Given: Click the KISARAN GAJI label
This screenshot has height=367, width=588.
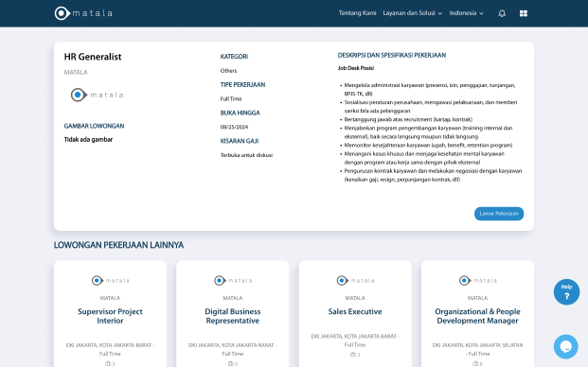Looking at the screenshot, I should tap(240, 141).
